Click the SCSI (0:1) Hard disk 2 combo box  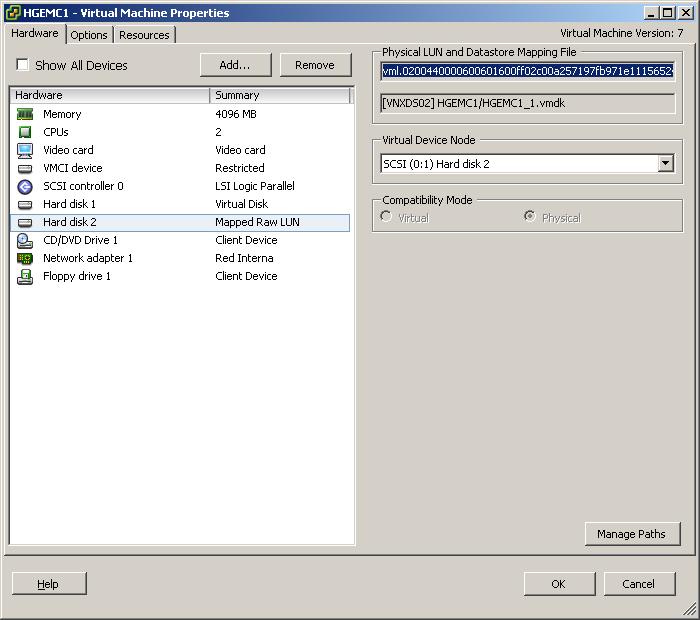pyautogui.click(x=527, y=164)
